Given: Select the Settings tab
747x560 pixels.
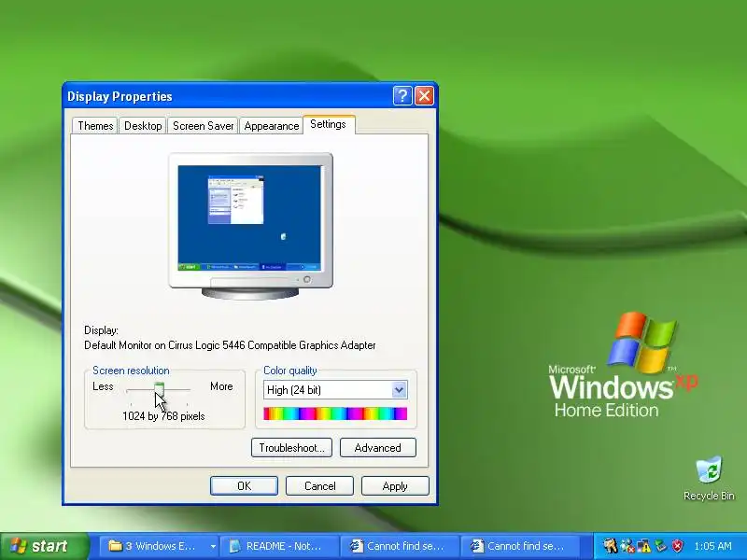Looking at the screenshot, I should [x=329, y=124].
